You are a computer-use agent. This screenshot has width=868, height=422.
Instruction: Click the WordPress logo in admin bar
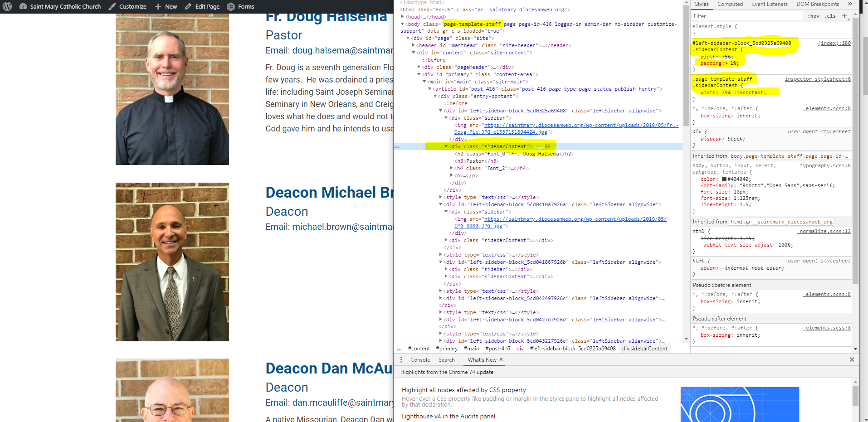(7, 6)
